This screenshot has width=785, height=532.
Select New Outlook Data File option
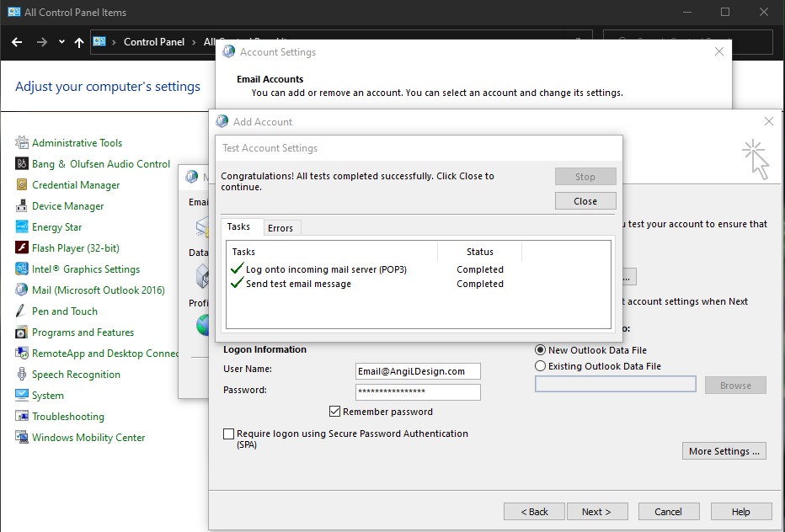540,350
